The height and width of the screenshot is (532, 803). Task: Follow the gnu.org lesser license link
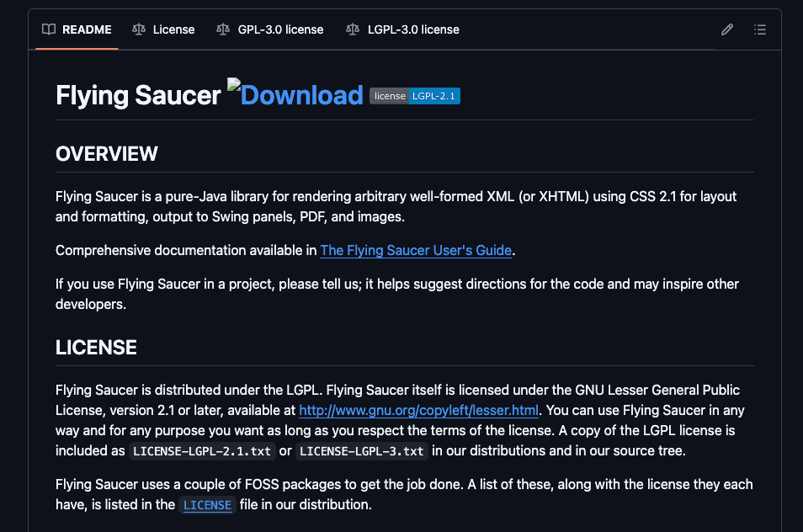(x=419, y=410)
